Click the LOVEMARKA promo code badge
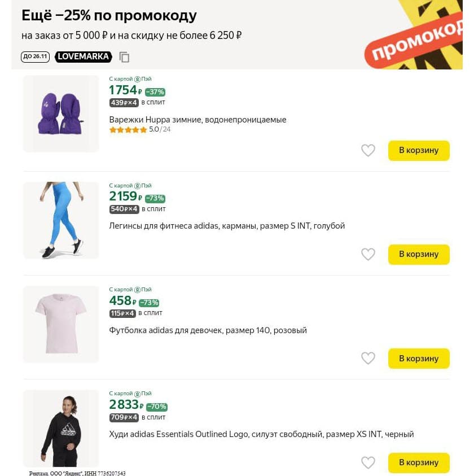Viewport: 474px width, 476px height. 83,56
